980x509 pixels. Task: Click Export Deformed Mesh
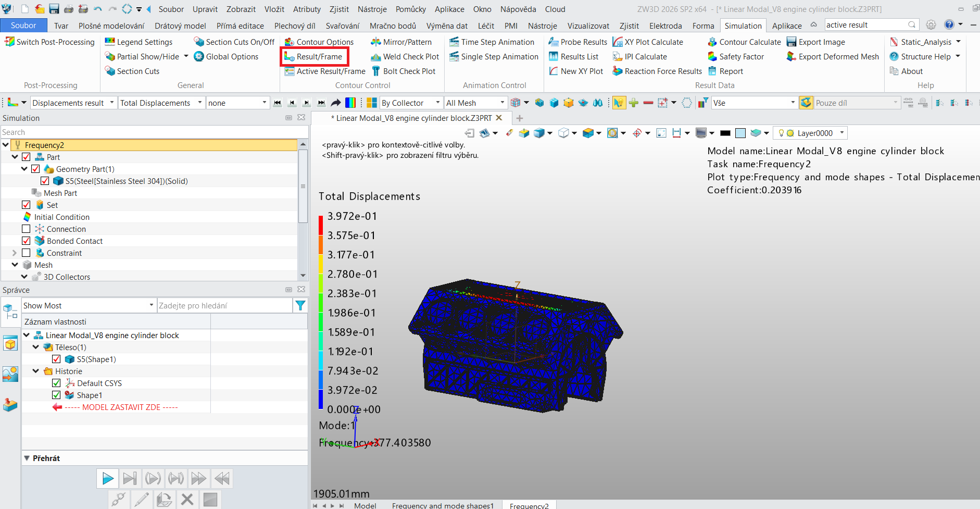pyautogui.click(x=833, y=57)
